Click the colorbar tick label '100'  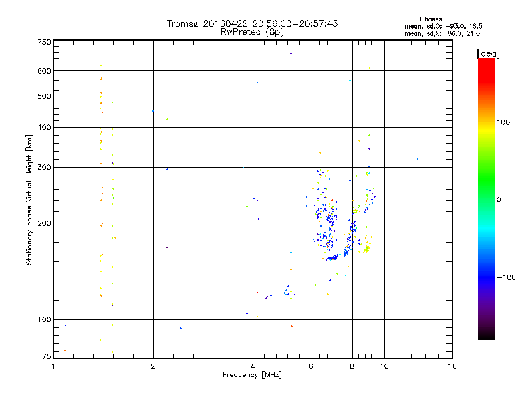point(503,122)
